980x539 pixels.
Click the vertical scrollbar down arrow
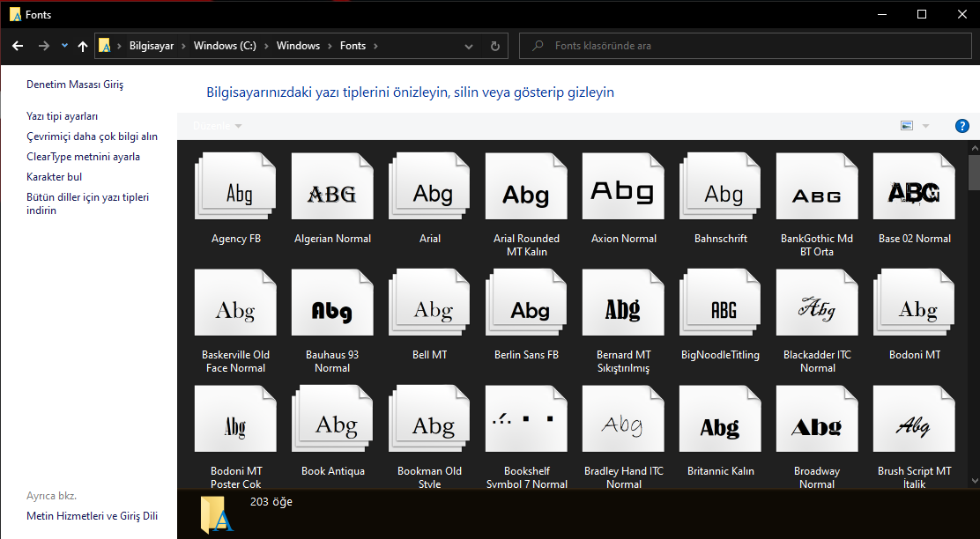pyautogui.click(x=974, y=481)
